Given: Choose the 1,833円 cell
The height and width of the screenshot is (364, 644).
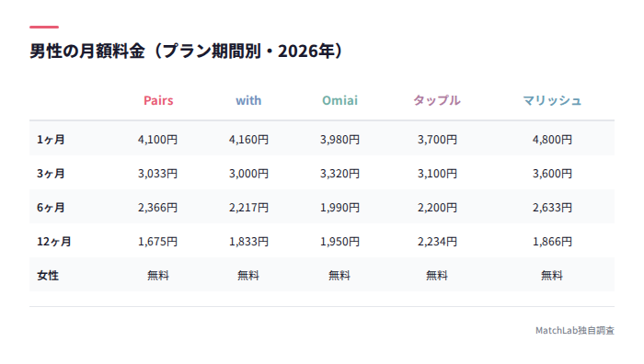Looking at the screenshot, I should 248,242.
